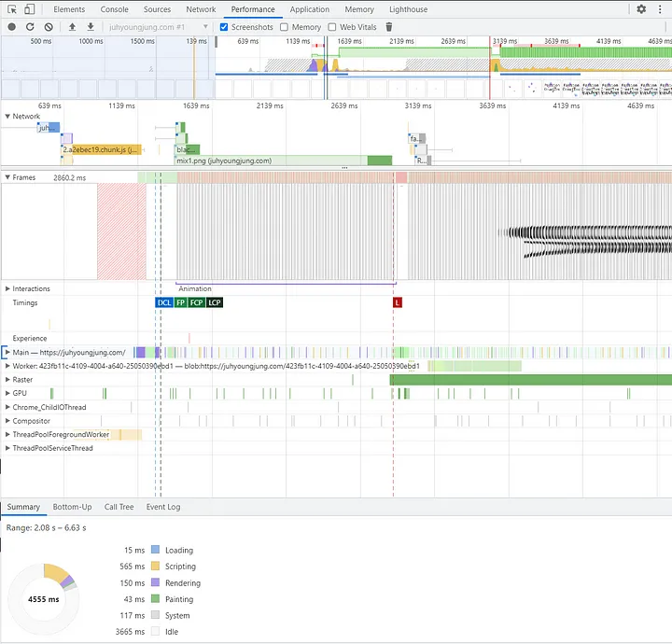Collapse the Network track
Image resolution: width=672 pixels, height=644 pixels.
coord(7,116)
